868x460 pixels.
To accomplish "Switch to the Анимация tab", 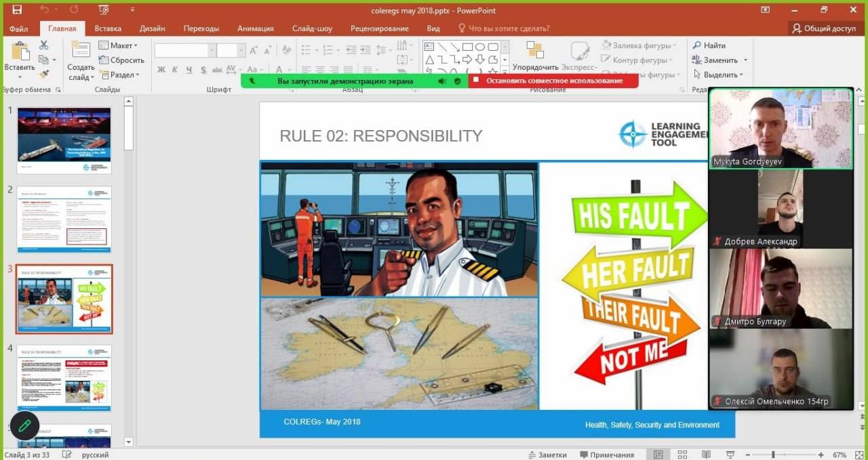I will click(256, 28).
